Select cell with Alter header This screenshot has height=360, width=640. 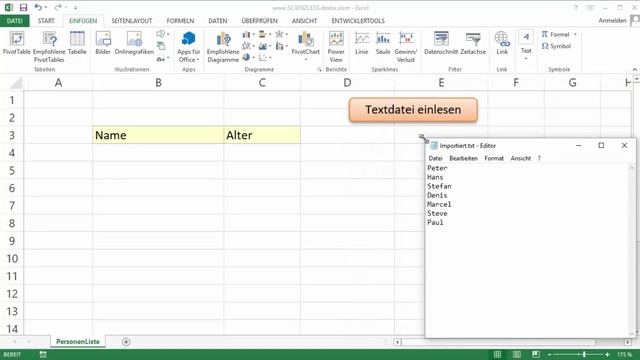(262, 135)
